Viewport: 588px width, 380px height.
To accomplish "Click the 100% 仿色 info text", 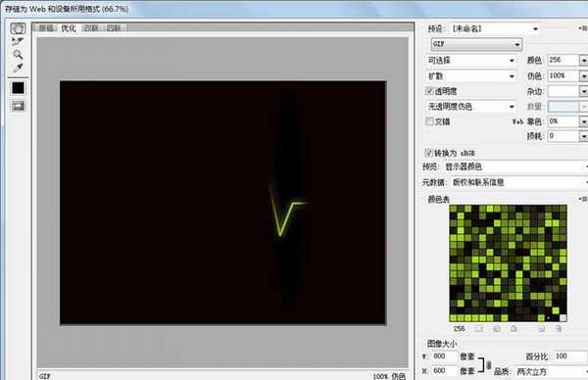I will pos(389,376).
